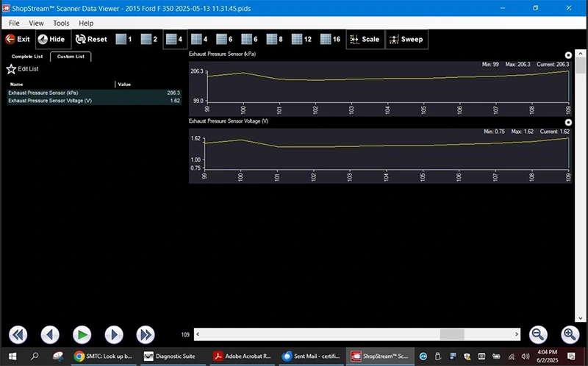Select the 8 graph layout
Screen dimensions: 588x366
click(274, 39)
